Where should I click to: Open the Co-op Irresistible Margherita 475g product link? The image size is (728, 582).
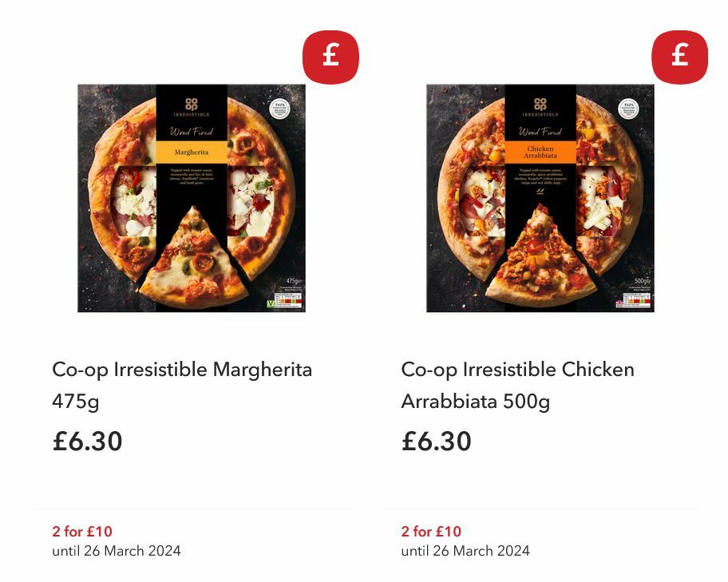[x=180, y=383]
